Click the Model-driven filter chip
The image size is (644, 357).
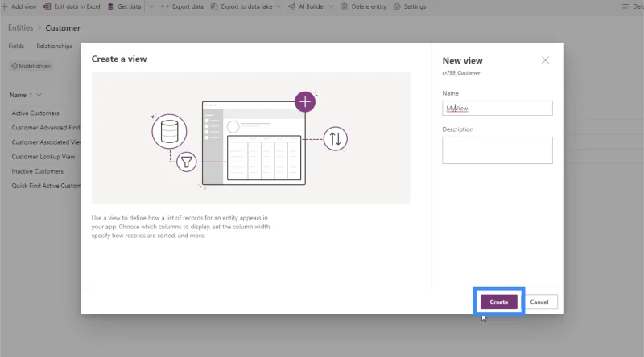[x=31, y=66]
